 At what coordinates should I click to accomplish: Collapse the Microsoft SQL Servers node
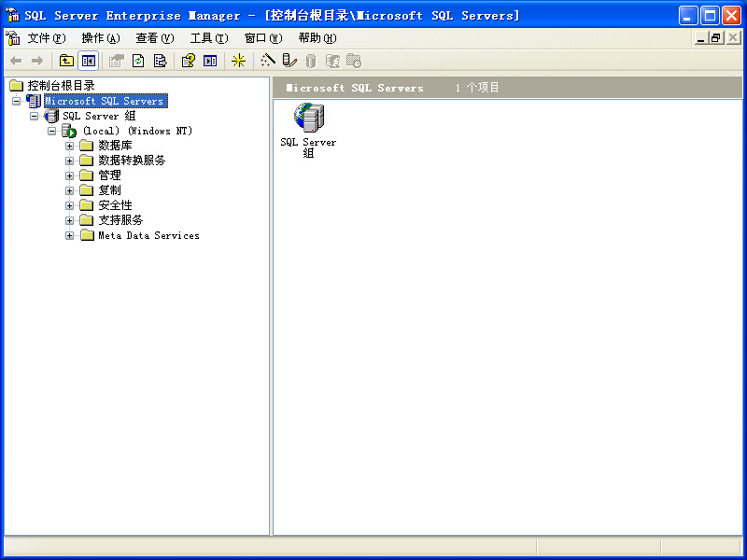(16, 101)
